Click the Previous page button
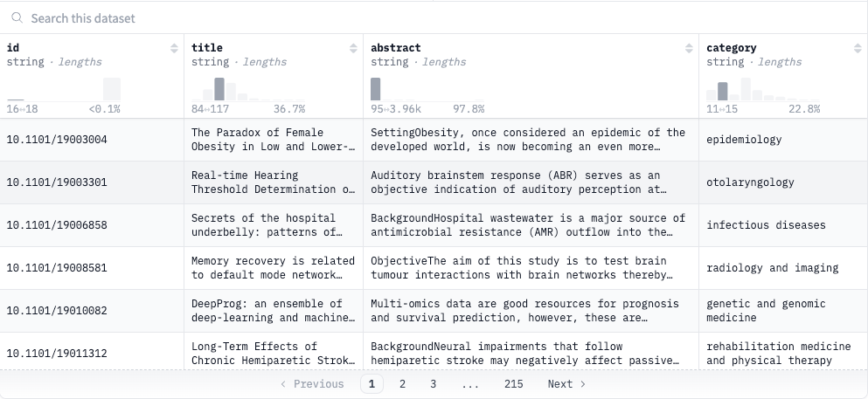This screenshot has height=399, width=868. tap(312, 384)
